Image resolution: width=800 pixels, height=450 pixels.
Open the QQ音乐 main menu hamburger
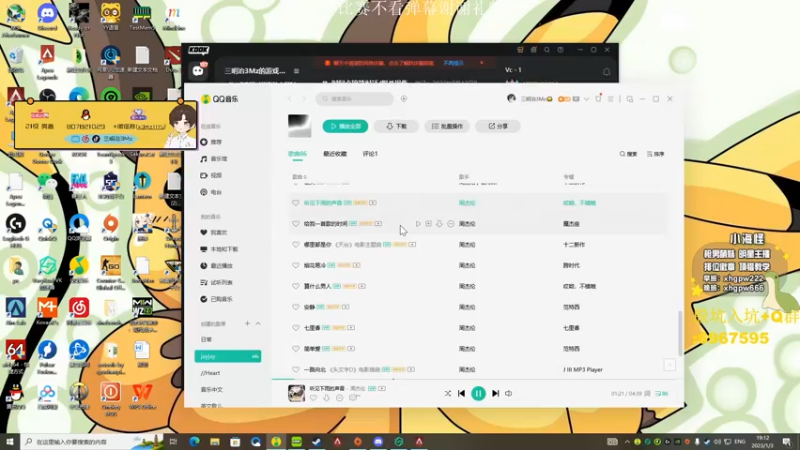(x=610, y=99)
